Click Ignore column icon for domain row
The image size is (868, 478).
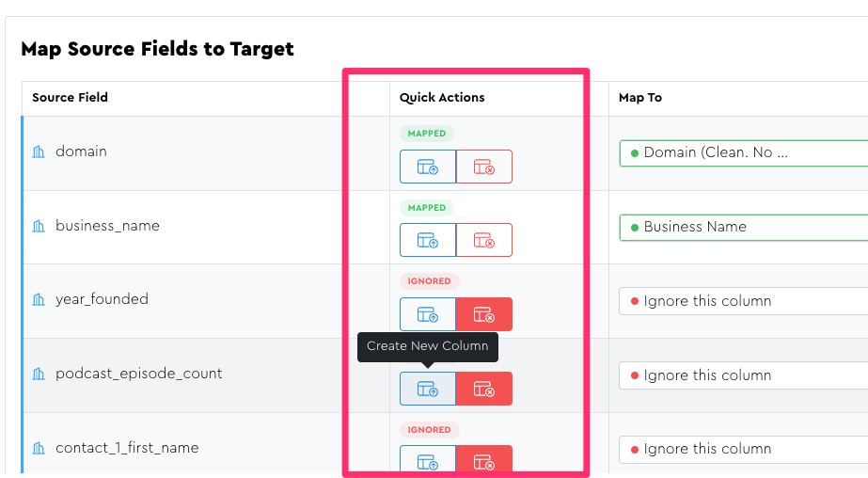[x=484, y=167]
